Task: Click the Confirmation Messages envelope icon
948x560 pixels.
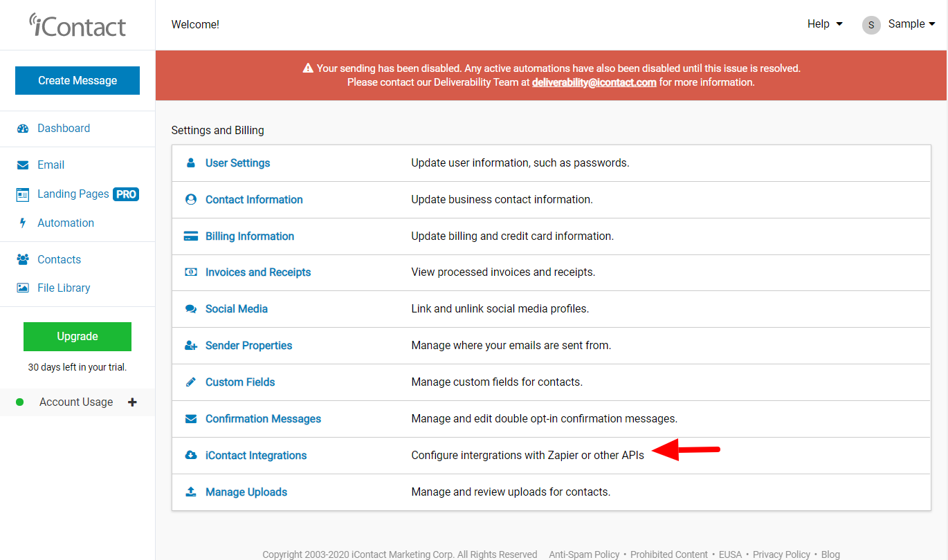Action: (191, 419)
